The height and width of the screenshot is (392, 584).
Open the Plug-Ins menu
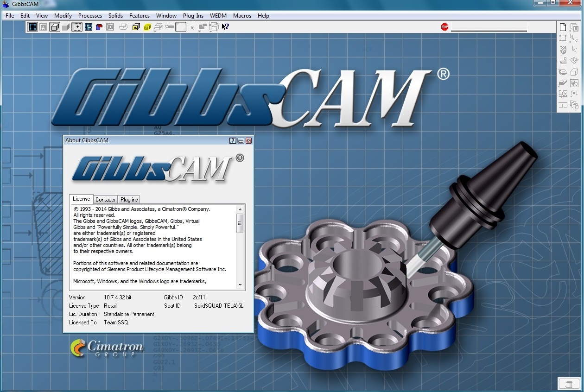pos(193,15)
